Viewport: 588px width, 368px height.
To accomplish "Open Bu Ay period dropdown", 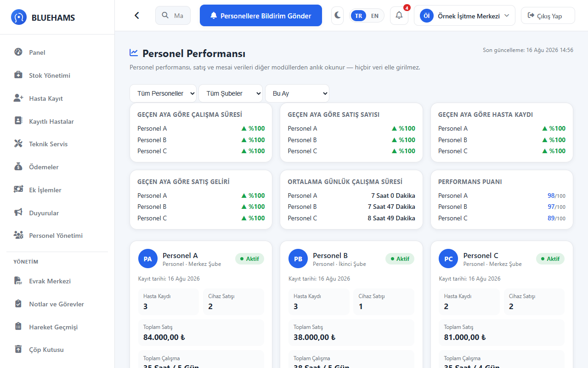I will coord(297,93).
